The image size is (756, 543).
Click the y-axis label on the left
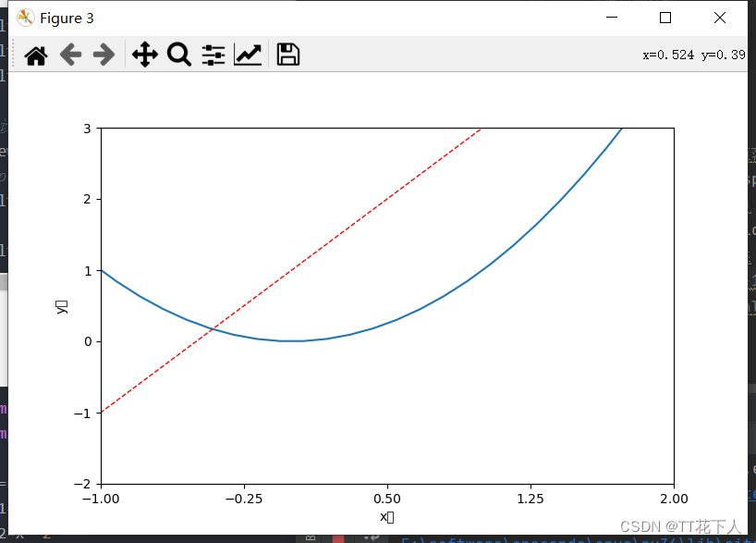63,305
